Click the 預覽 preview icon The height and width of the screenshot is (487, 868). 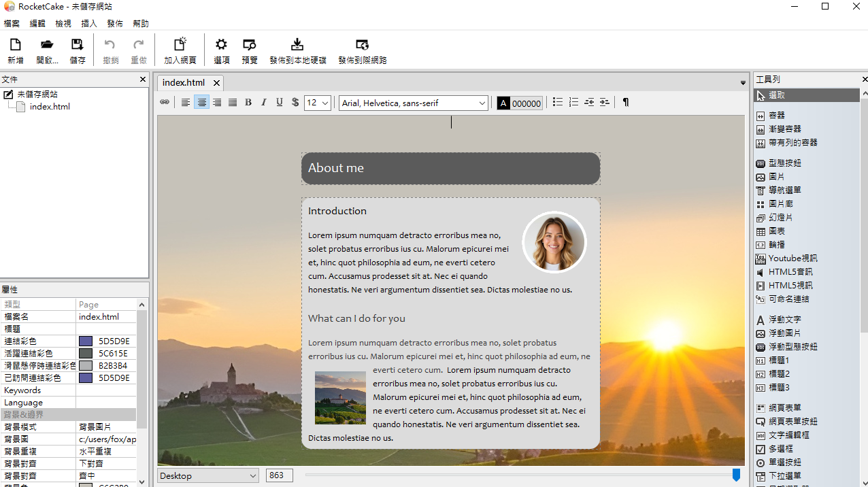tap(250, 46)
